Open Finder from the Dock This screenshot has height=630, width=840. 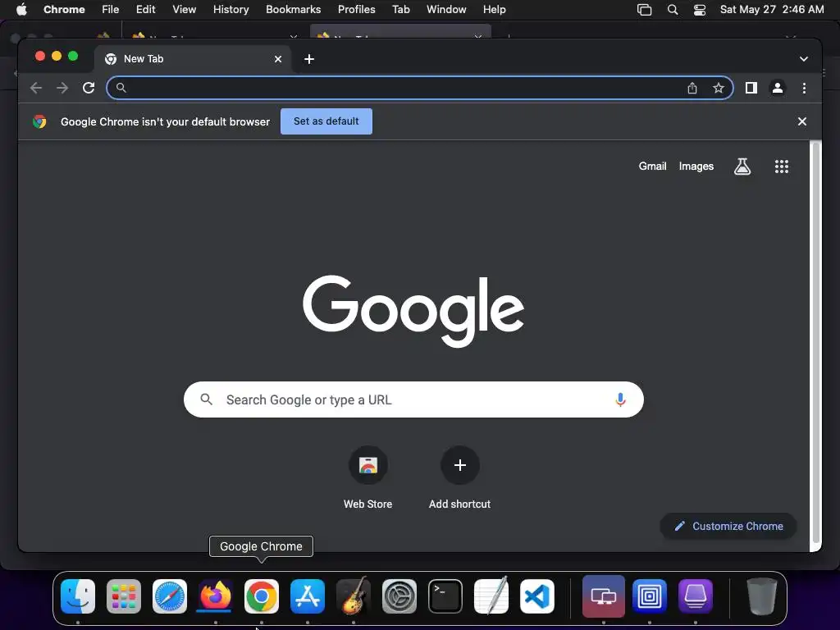click(78, 596)
